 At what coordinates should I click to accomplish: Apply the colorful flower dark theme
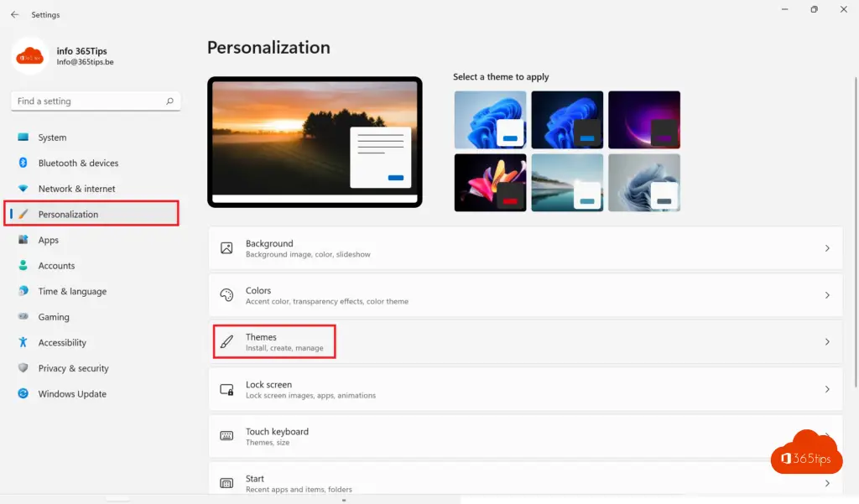click(490, 182)
